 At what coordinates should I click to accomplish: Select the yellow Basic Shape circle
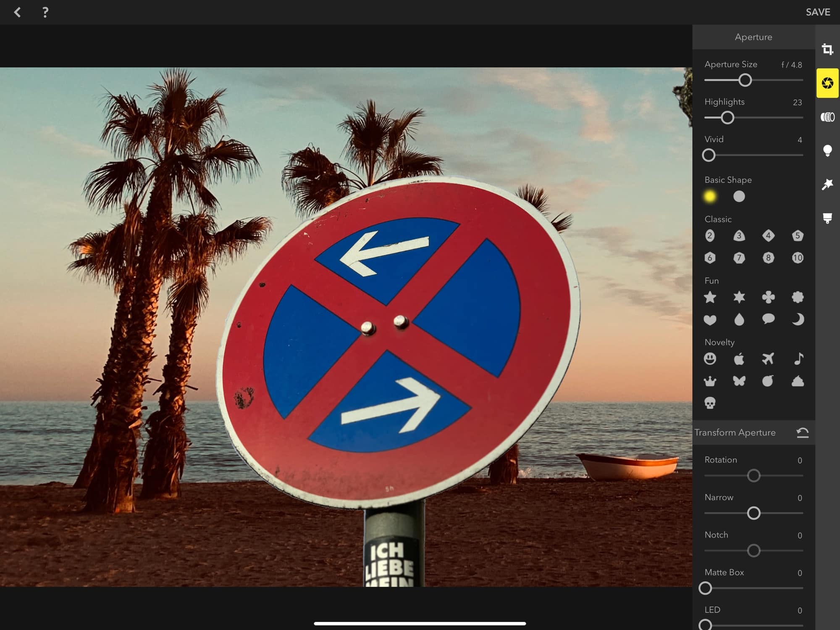(710, 196)
